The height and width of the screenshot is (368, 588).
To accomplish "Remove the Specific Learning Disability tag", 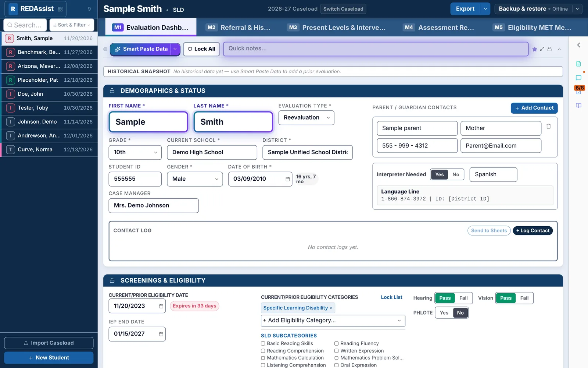I will (331, 308).
